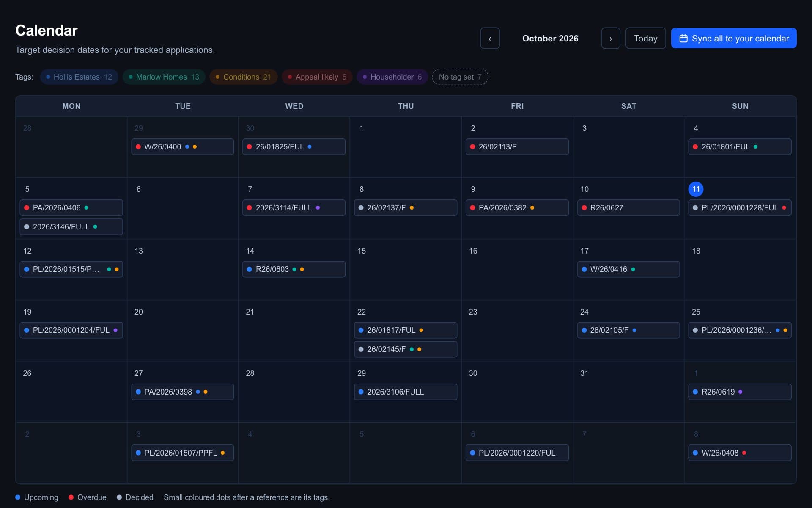Open application PA/2026/0382
The image size is (812, 508).
(517, 207)
